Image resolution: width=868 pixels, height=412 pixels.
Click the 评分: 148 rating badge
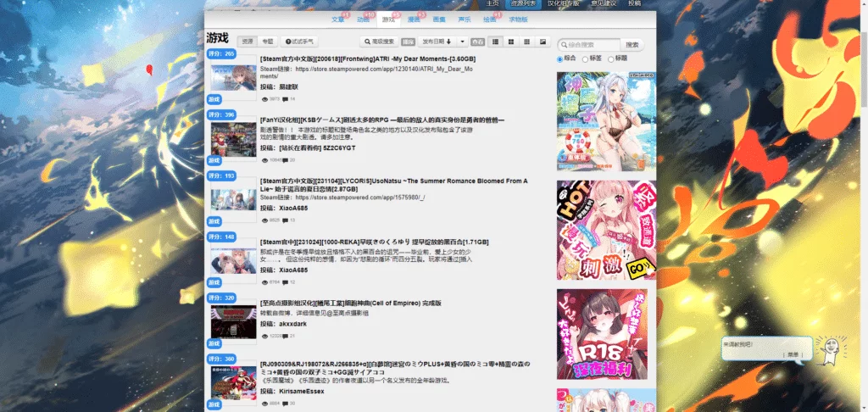[x=222, y=237]
